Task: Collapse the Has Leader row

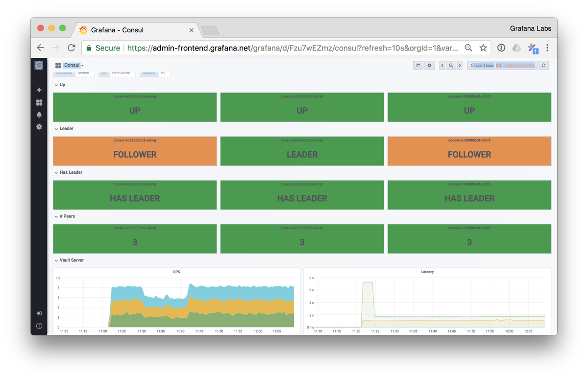Action: point(68,172)
